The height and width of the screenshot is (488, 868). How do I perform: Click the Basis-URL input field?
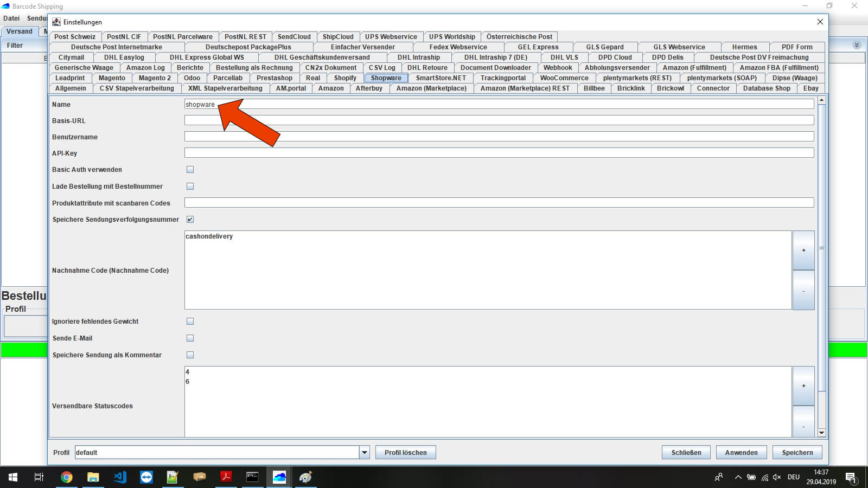coord(499,120)
